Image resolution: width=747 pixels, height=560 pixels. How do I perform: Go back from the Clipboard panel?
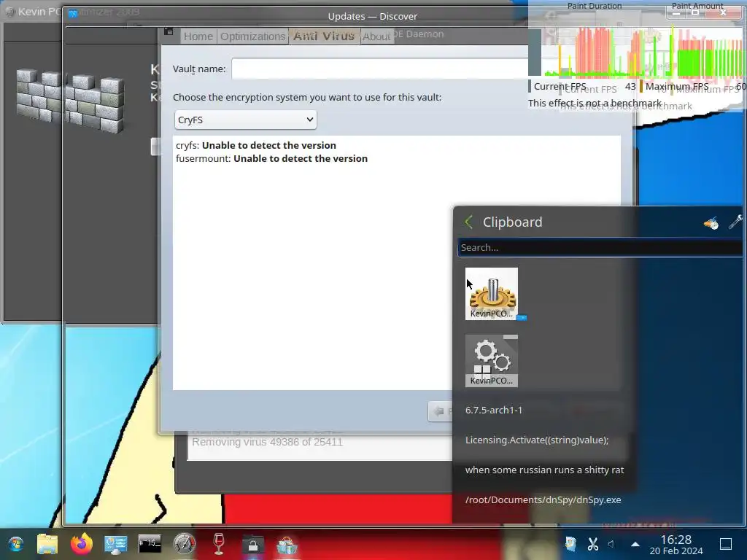click(x=469, y=222)
